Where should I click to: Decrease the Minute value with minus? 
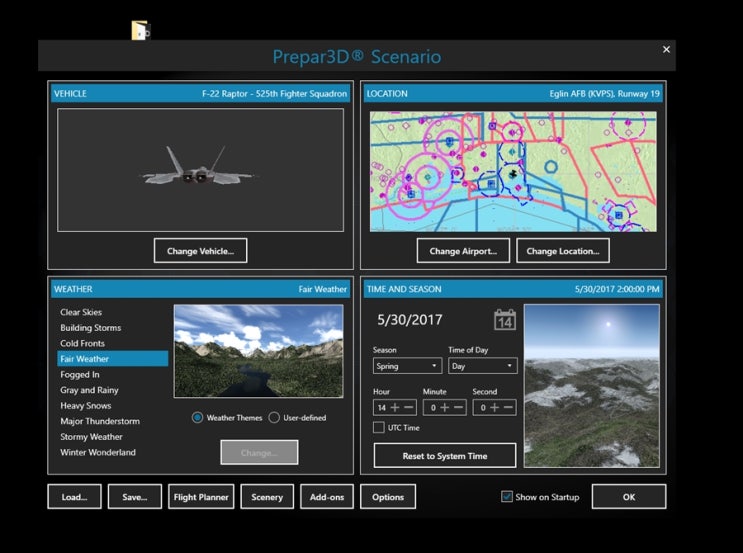[x=458, y=408]
